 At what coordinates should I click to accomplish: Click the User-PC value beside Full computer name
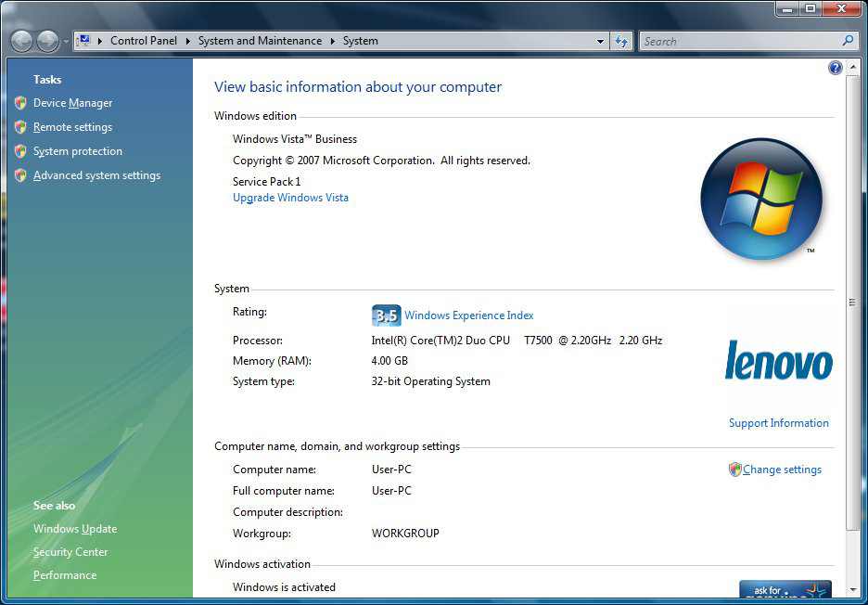point(391,491)
